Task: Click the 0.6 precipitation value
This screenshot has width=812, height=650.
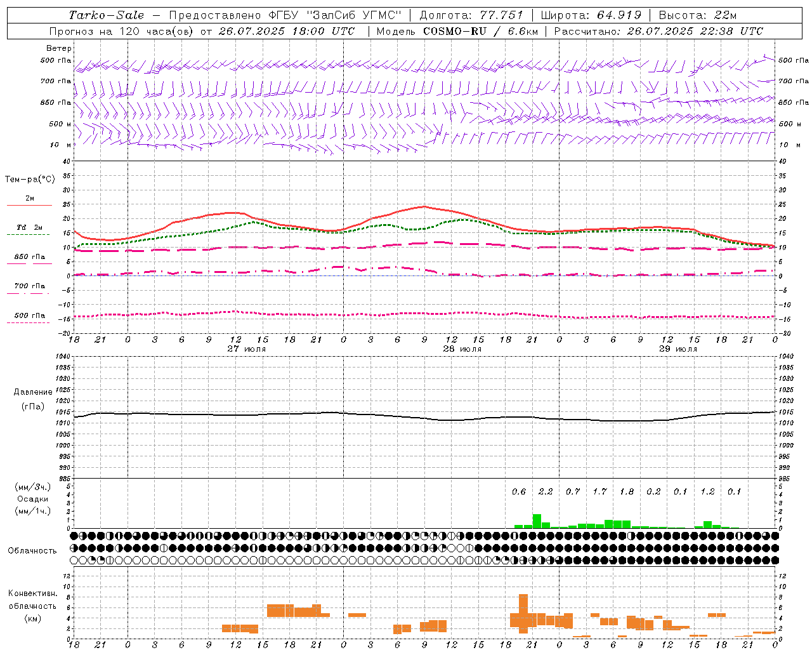Action: [x=519, y=491]
